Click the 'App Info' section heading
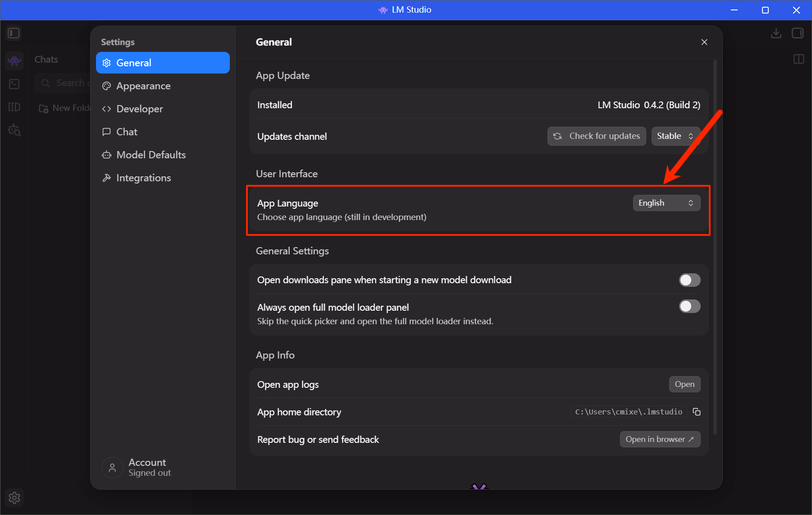 (x=275, y=355)
